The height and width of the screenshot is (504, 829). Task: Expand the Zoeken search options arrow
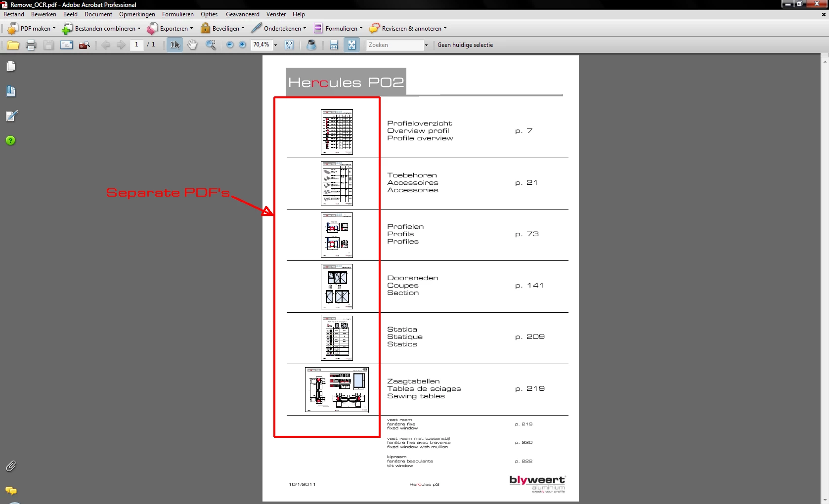(x=426, y=45)
